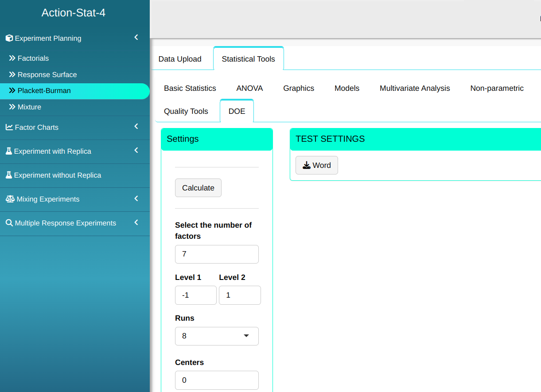Viewport: 541px width, 392px height.
Task: Click the magnifier icon for Multiple Response Experiments
Action: click(9, 223)
